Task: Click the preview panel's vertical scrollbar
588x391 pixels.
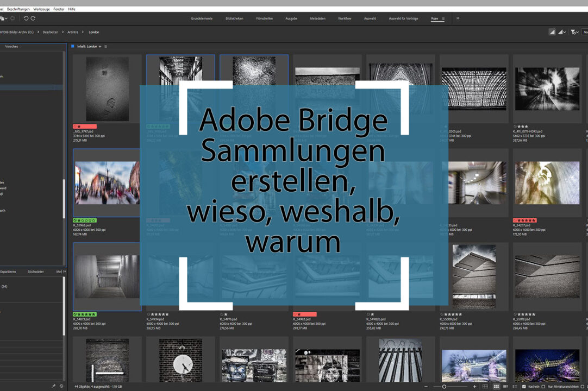Action: (x=64, y=199)
